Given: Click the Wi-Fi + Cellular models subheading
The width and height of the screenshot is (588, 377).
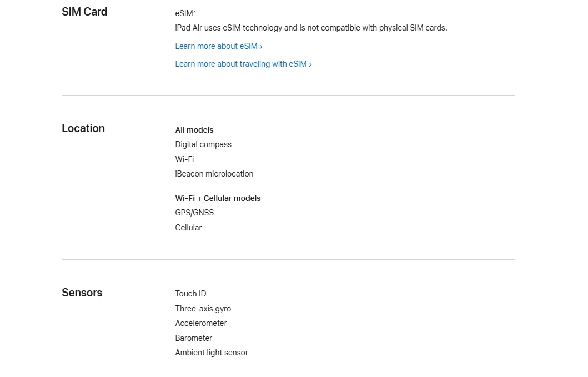Looking at the screenshot, I should 218,198.
